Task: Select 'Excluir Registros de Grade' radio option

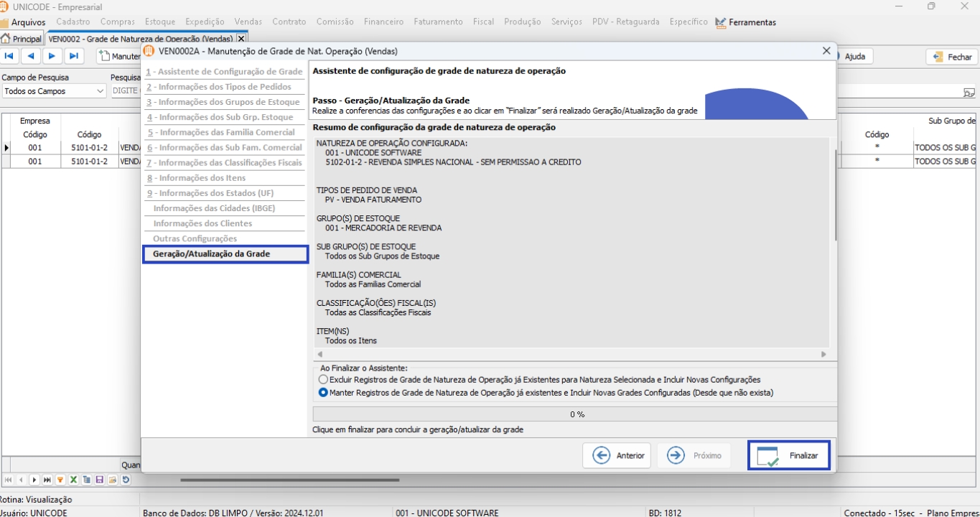Action: (323, 379)
